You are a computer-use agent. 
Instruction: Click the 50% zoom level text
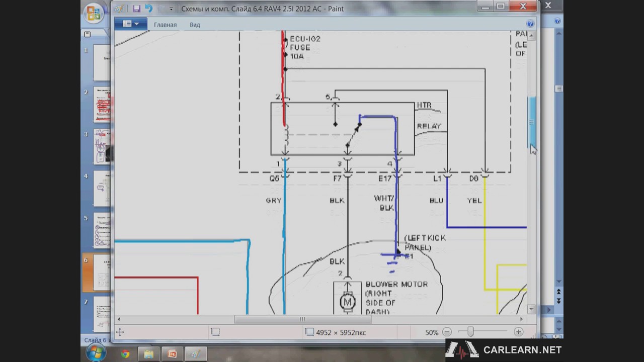click(x=431, y=332)
